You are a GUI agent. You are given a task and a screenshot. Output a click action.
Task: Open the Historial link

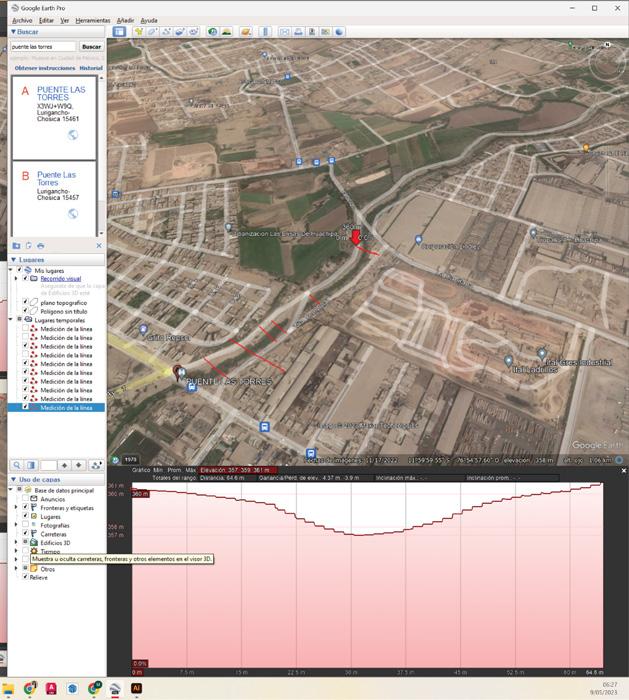[91, 68]
